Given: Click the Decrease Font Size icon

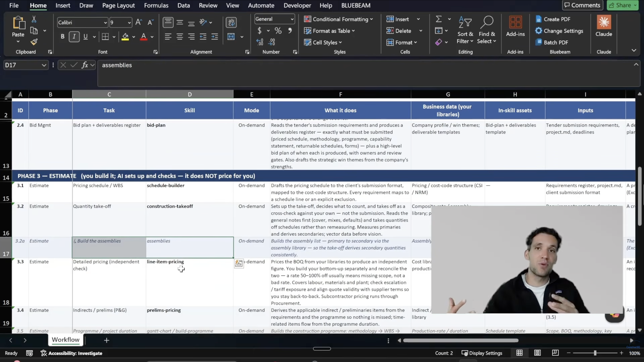Looking at the screenshot, I should click(150, 22).
